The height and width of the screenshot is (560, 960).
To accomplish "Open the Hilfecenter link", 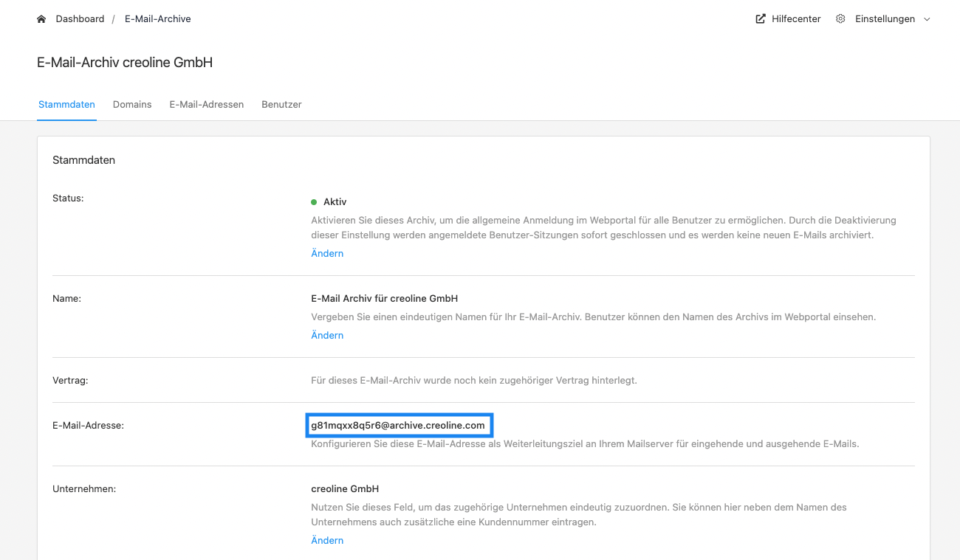I will click(x=796, y=19).
